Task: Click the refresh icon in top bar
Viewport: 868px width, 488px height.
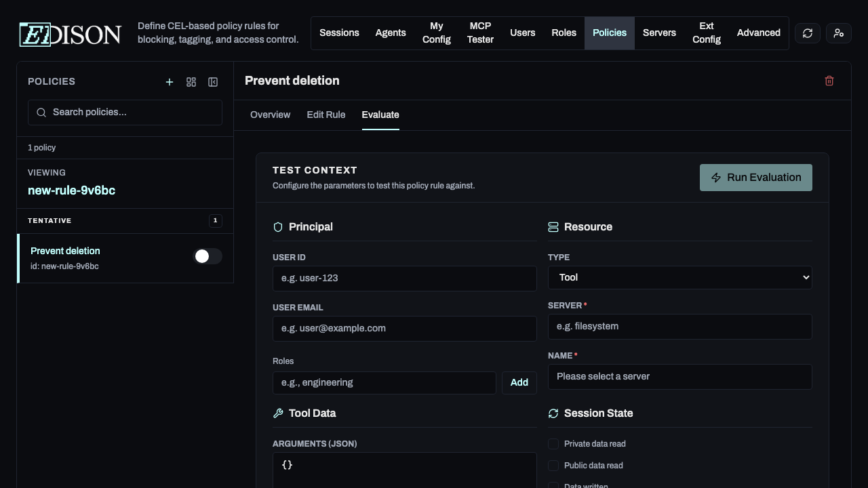Action: tap(807, 33)
